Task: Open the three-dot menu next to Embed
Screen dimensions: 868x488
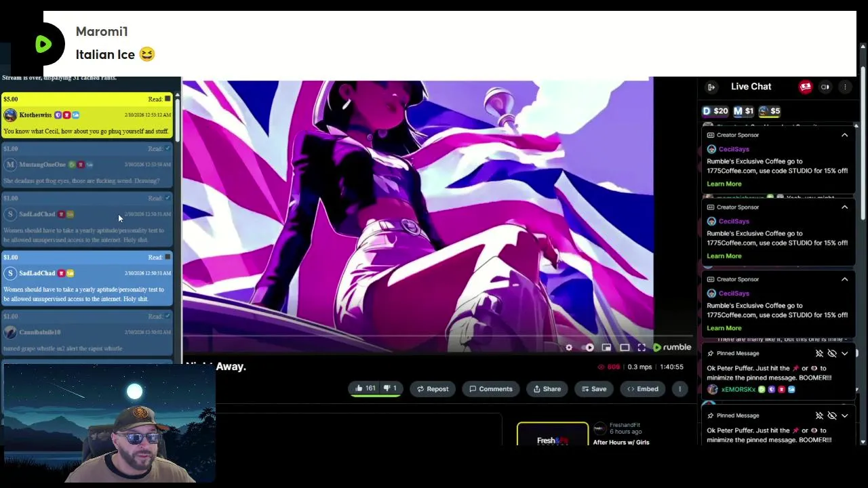Action: pyautogui.click(x=679, y=389)
